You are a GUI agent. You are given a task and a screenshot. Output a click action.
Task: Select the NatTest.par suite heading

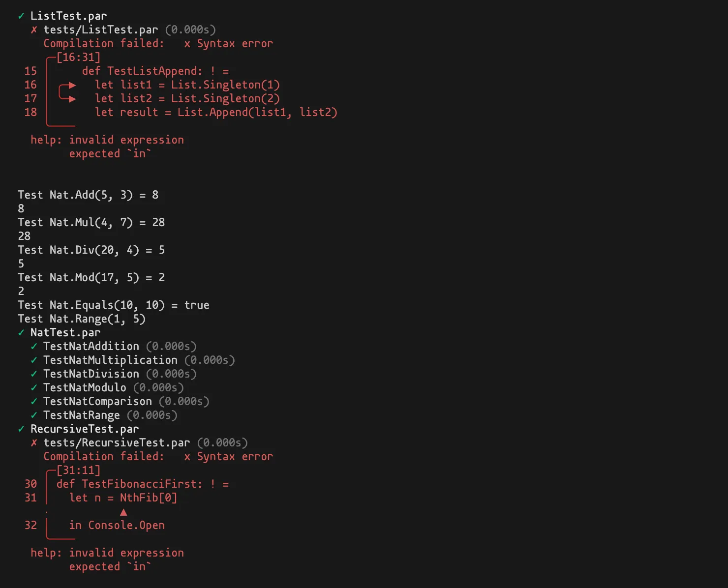tap(65, 333)
